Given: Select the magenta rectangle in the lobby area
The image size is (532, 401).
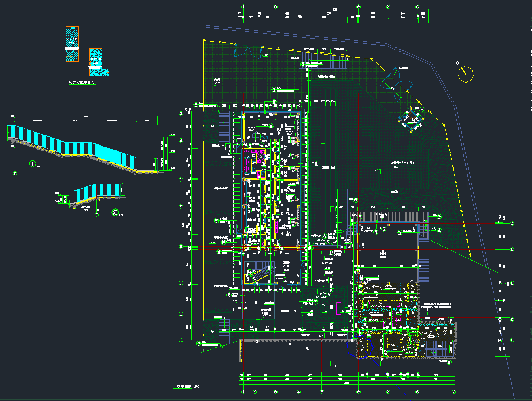Looking at the screenshot, I should click(338, 308).
